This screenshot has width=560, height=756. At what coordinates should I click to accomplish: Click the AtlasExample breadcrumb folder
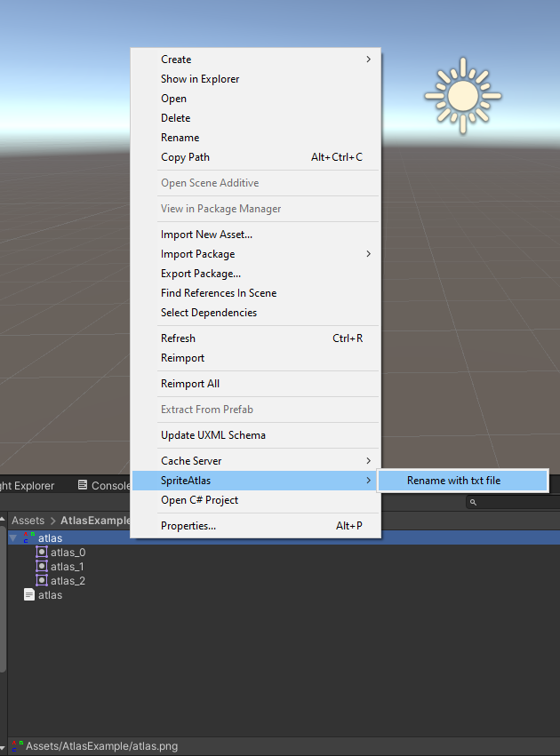point(95,521)
